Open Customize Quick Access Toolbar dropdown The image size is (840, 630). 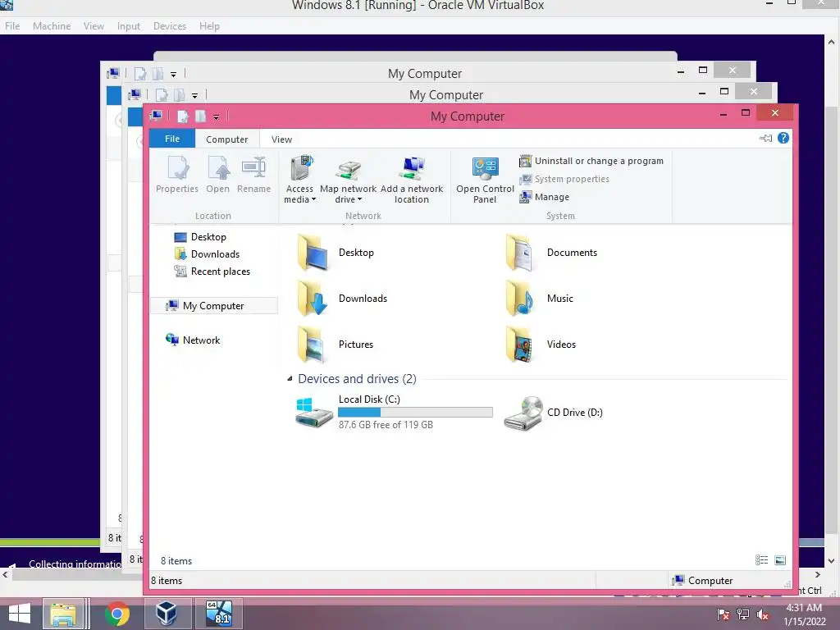tap(216, 116)
